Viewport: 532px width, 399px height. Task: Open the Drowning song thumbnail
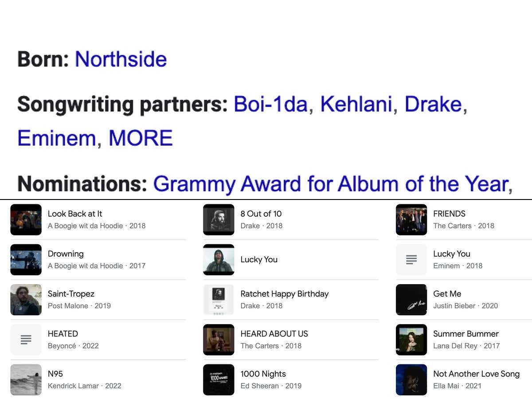(x=26, y=260)
